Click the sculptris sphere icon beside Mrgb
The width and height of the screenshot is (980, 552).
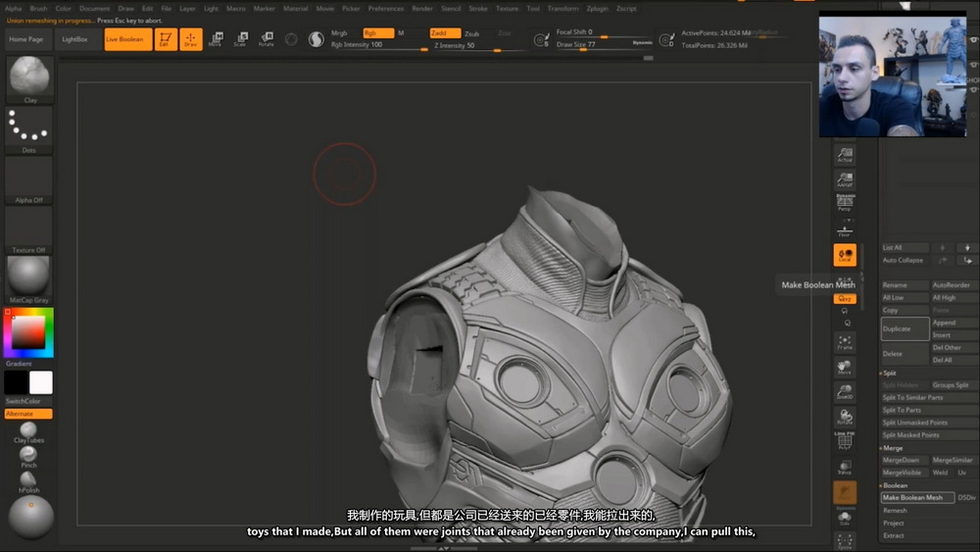tap(317, 39)
